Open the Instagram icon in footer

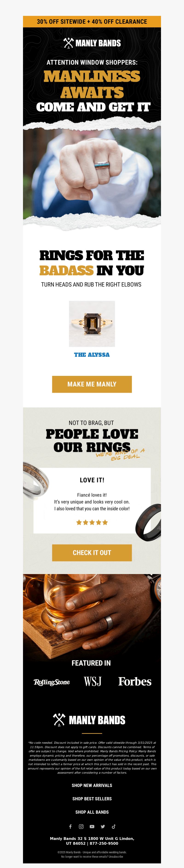click(81, 826)
